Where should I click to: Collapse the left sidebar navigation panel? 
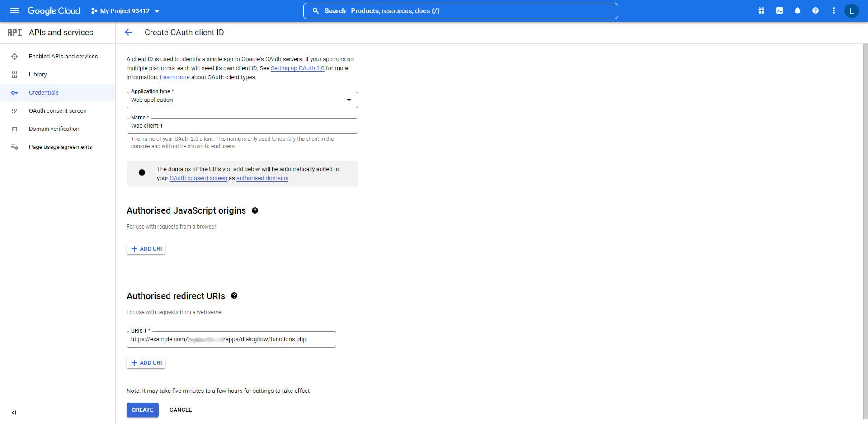14,412
